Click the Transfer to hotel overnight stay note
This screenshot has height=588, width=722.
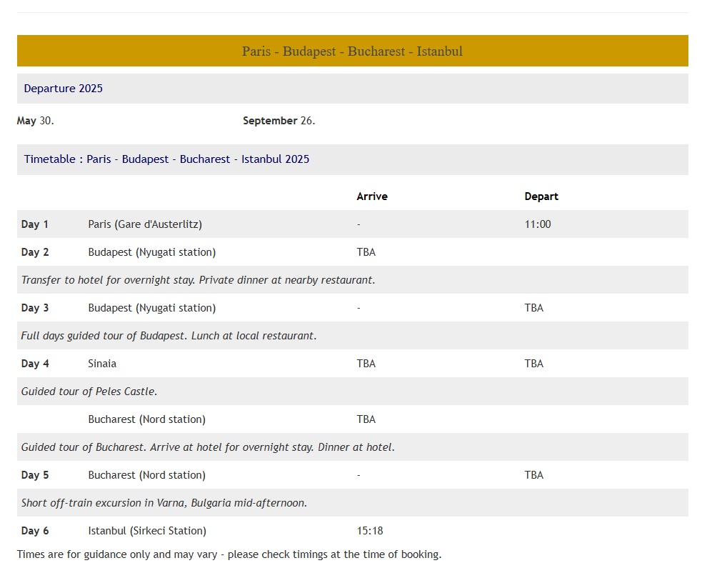(x=198, y=280)
